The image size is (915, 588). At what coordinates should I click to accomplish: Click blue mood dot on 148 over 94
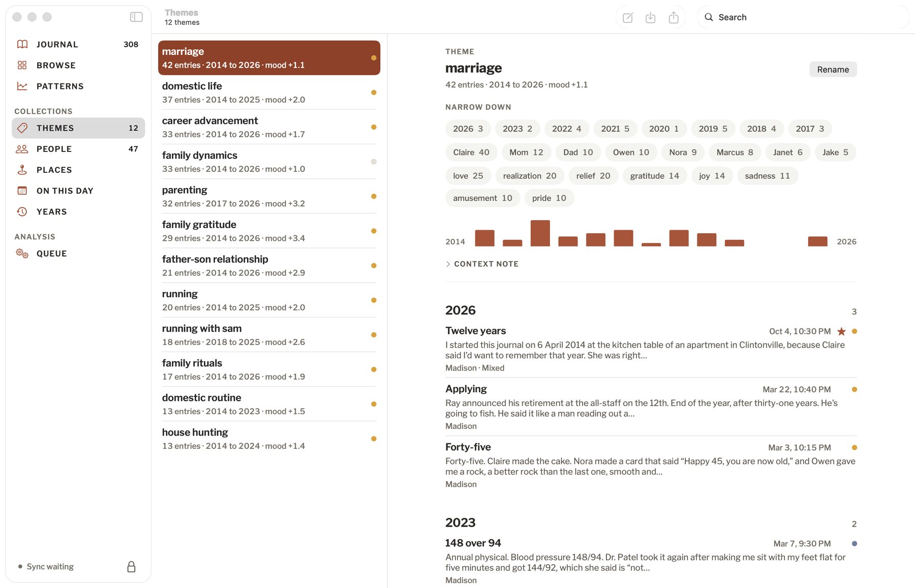(x=855, y=544)
